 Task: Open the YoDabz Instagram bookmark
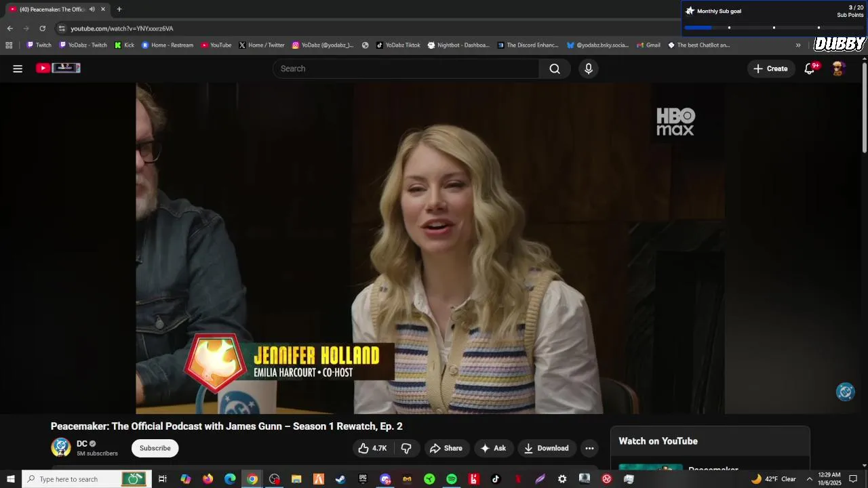tap(323, 45)
